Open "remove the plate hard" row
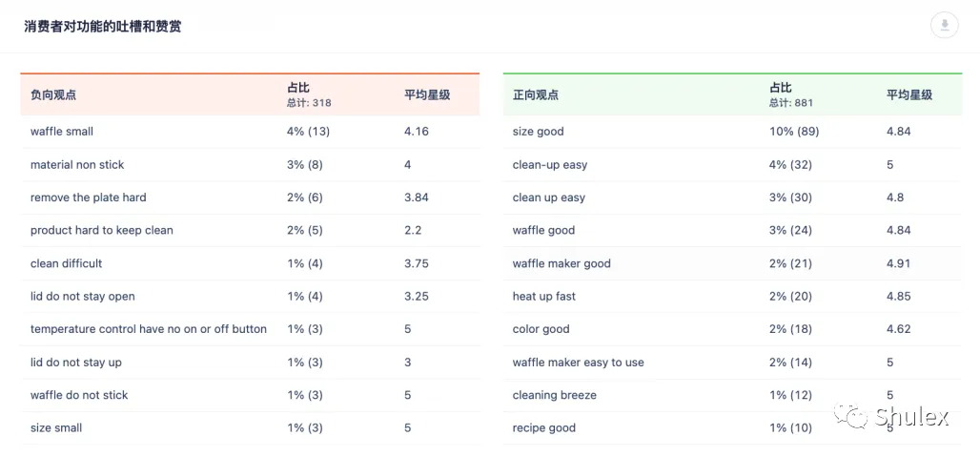Viewport: 980px width, 457px height. coord(250,197)
